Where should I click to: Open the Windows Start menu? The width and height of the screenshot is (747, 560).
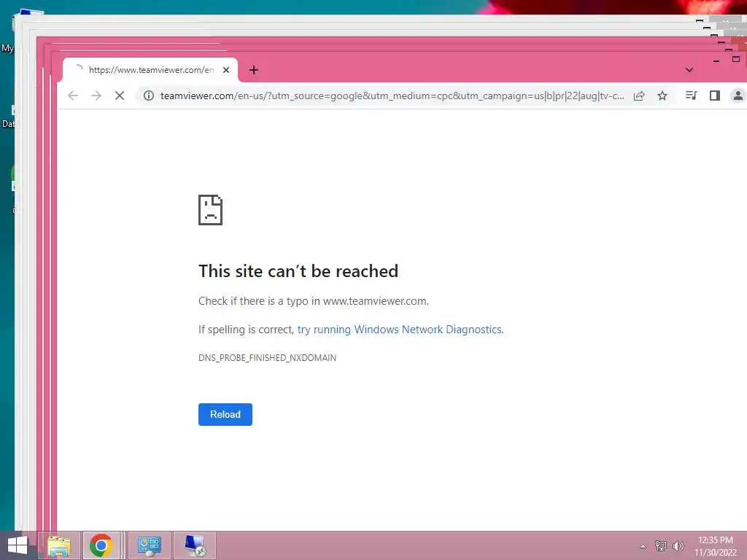18,545
